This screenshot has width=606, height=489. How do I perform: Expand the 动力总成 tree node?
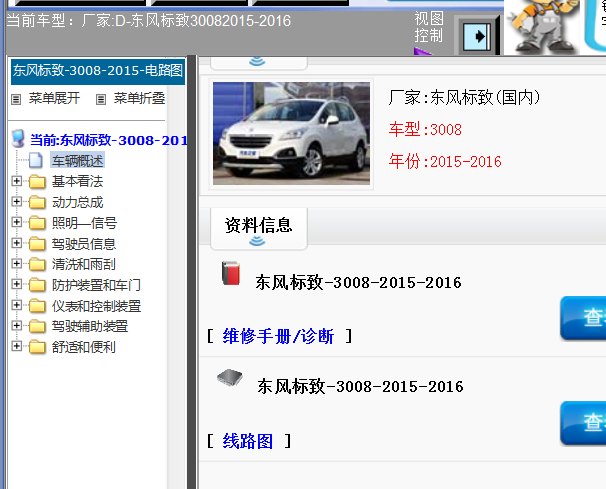(x=16, y=201)
